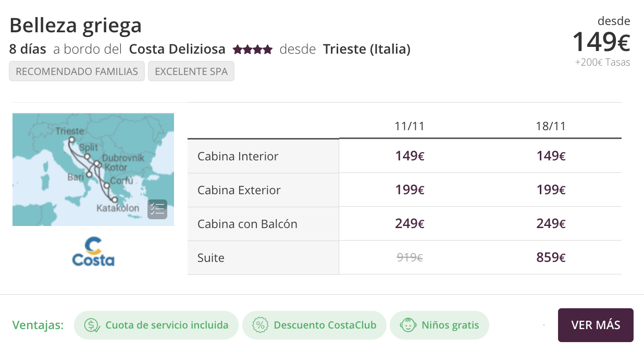Click the service fee coin icon

(x=92, y=325)
